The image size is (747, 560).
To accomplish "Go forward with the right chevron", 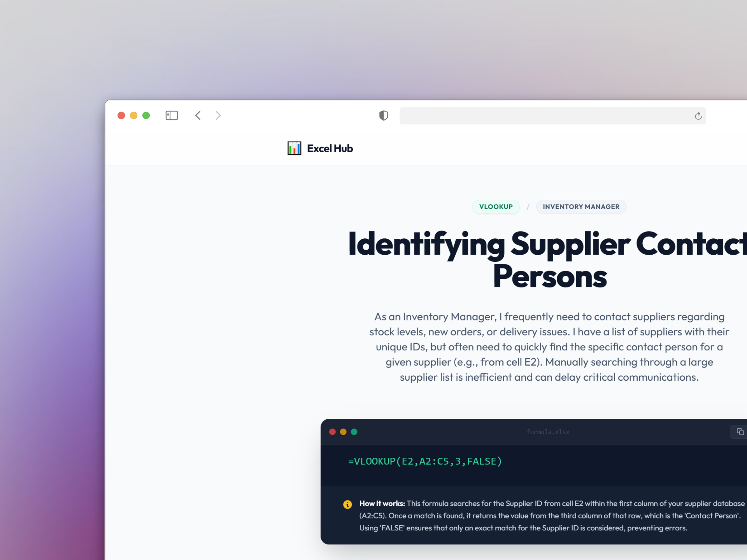I will coord(218,115).
